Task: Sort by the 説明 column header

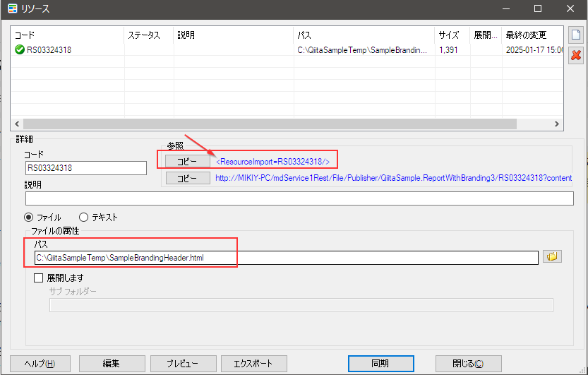Action: (233, 35)
